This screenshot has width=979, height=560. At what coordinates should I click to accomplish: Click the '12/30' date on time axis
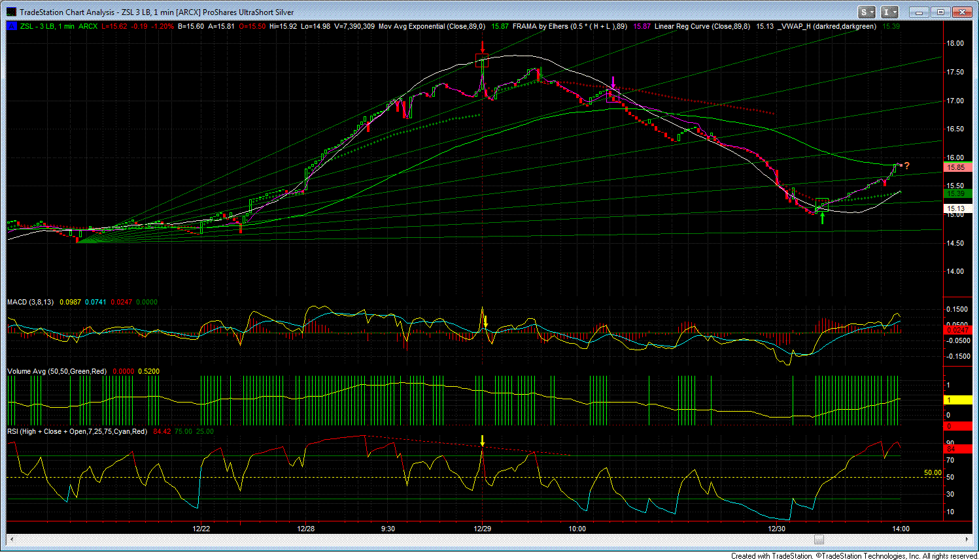click(x=776, y=529)
